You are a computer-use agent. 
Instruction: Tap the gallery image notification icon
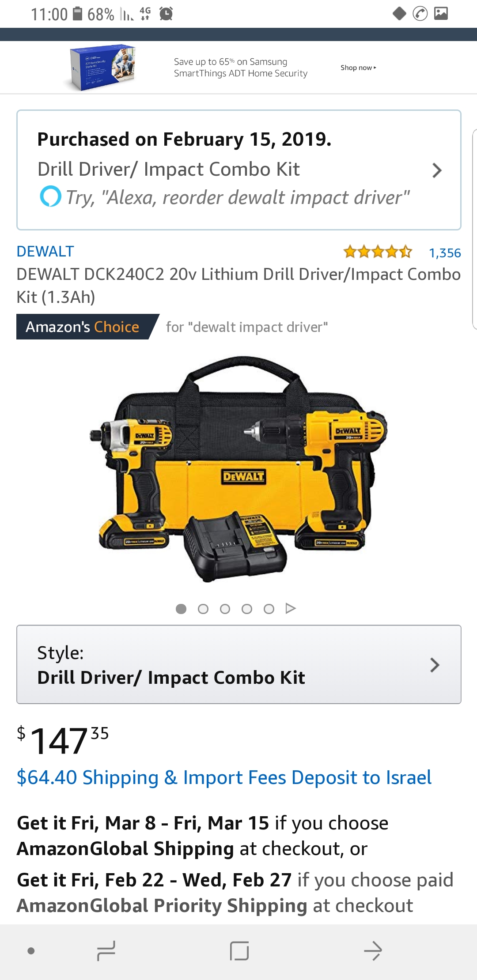tap(441, 14)
